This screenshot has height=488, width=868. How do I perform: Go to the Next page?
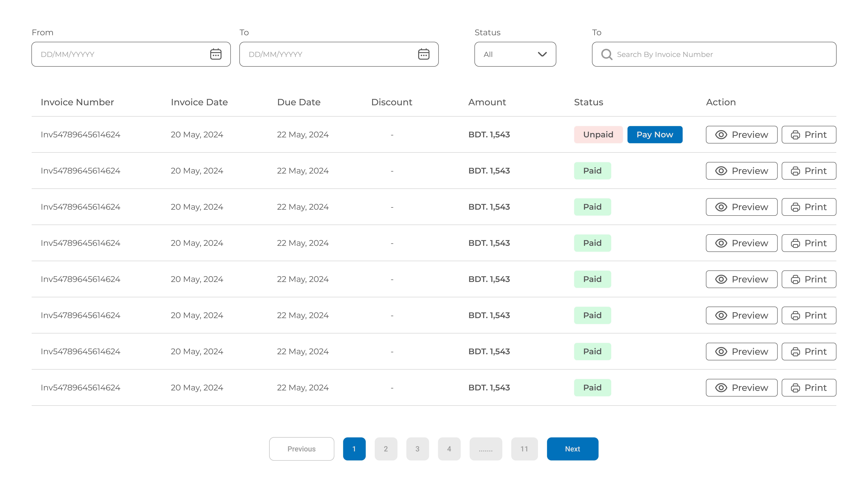click(572, 449)
